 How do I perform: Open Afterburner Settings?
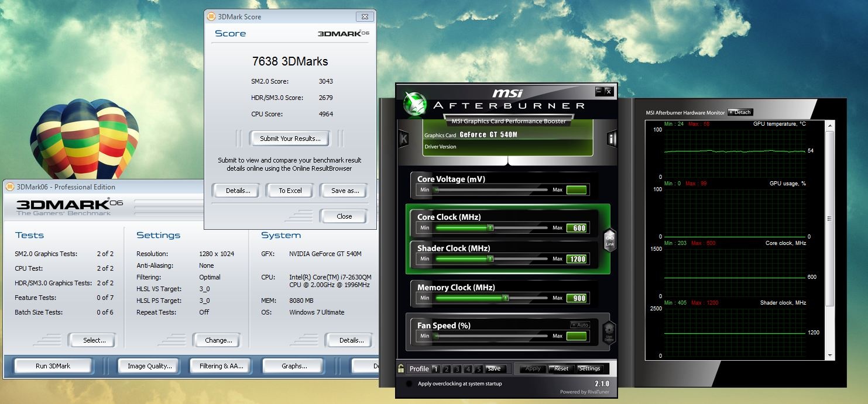pos(589,368)
